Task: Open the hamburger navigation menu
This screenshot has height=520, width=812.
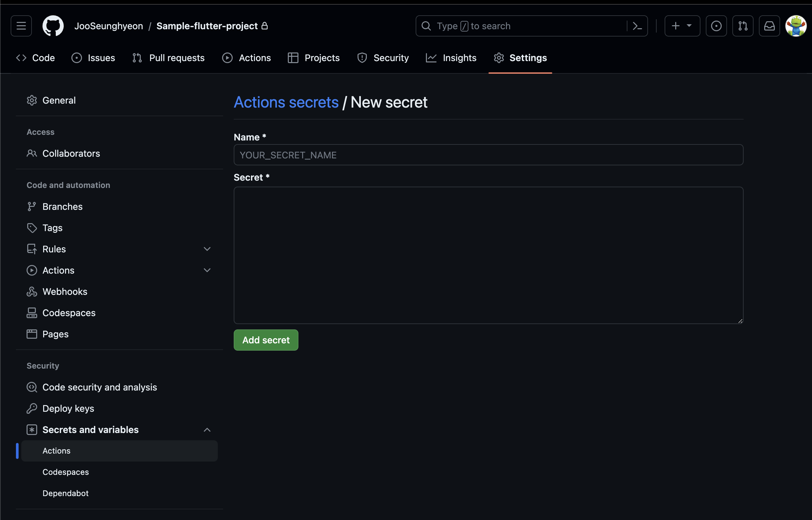Action: [21, 26]
